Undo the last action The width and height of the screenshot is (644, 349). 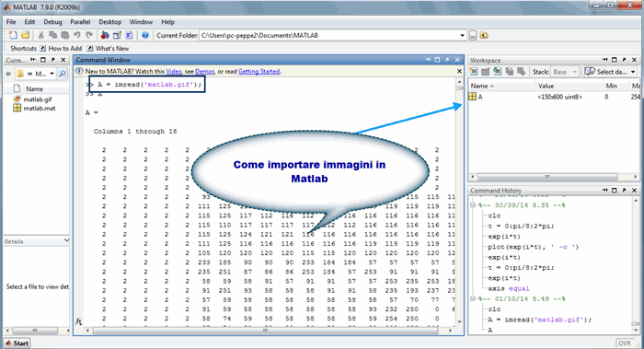point(76,35)
